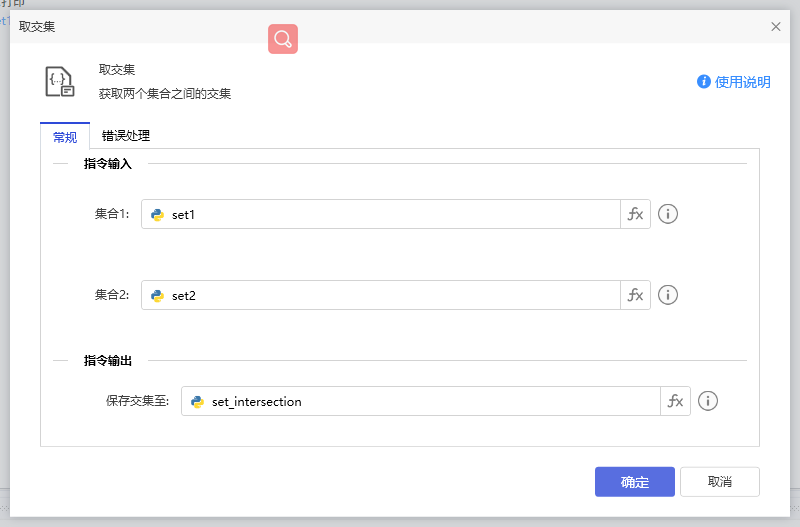Click the Python icon in the 集合1 field
800x527 pixels.
(x=157, y=214)
